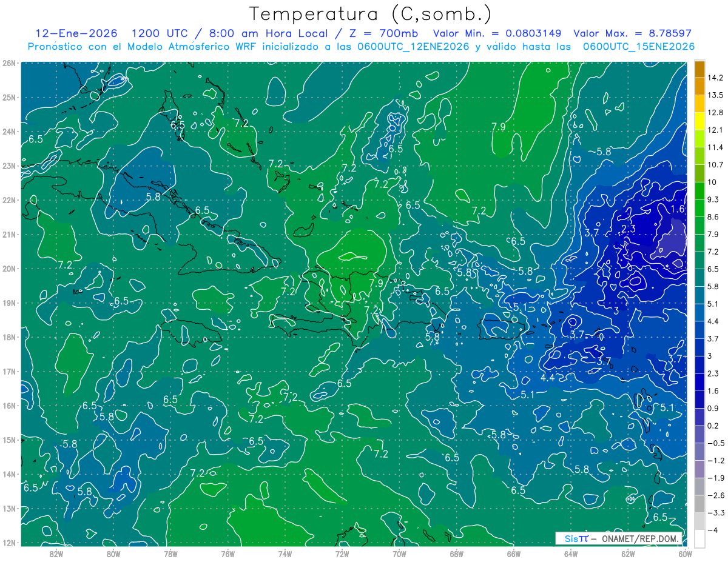Click the "80W" longitude axis label
Screen dimensions: 728x562
(113, 554)
